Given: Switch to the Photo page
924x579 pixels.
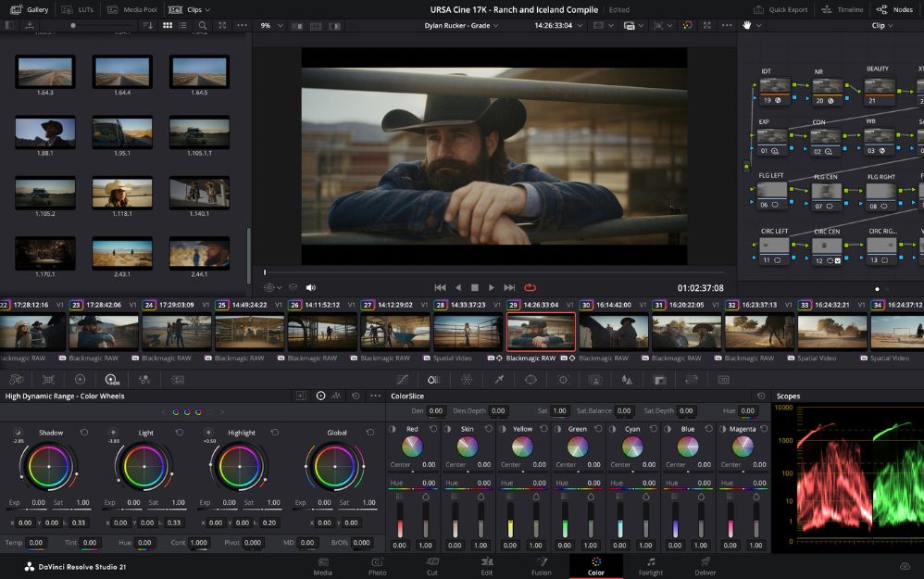Looking at the screenshot, I should click(377, 567).
